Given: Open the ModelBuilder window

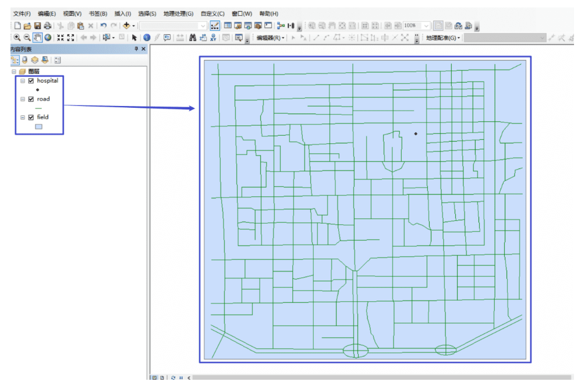Looking at the screenshot, I should [281, 26].
